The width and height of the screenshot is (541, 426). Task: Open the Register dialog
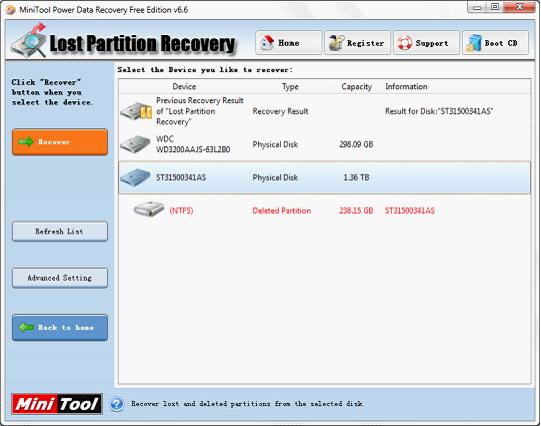pyautogui.click(x=357, y=43)
